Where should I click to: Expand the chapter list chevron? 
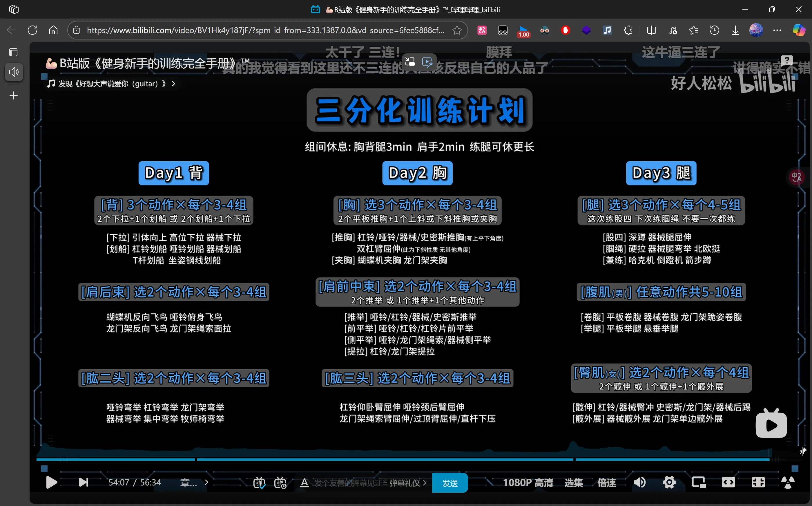click(206, 482)
